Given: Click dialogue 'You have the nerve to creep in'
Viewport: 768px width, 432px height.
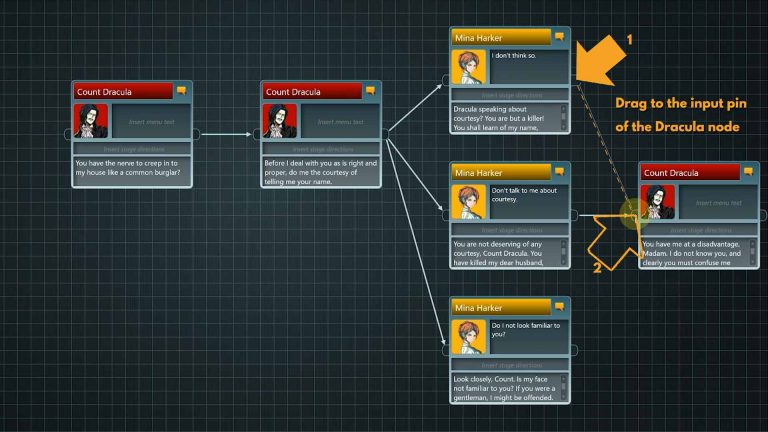Looking at the screenshot, I should tap(132, 171).
